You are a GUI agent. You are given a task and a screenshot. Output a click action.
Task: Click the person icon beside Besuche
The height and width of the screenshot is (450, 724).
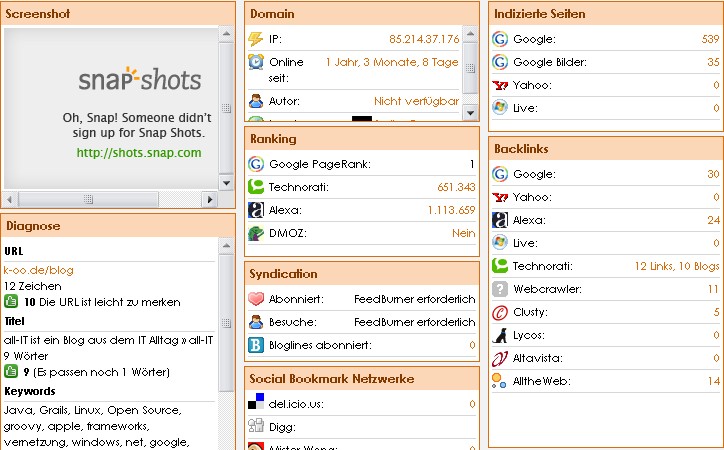click(x=256, y=322)
